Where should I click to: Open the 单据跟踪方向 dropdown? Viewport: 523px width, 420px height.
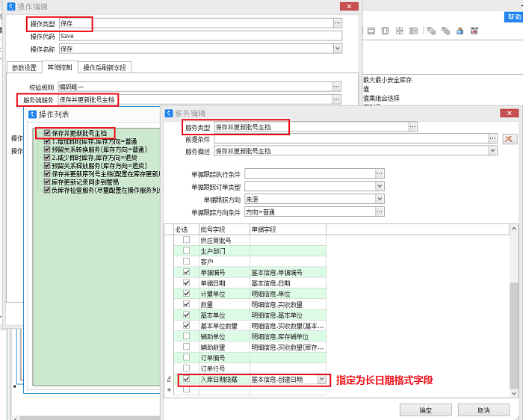380,200
